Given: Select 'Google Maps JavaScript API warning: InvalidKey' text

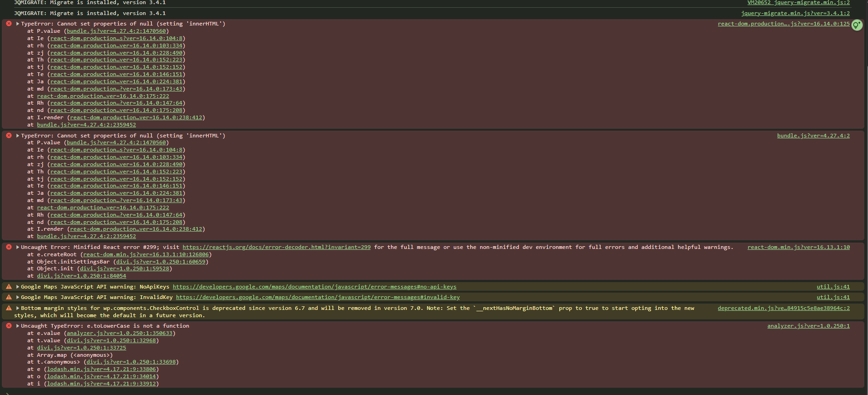Looking at the screenshot, I should pos(97,297).
